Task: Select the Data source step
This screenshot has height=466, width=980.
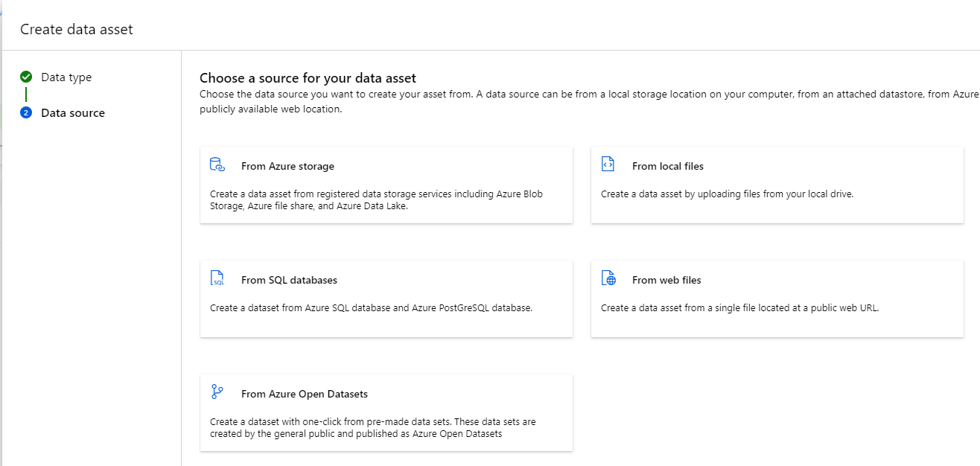Action: coord(73,113)
